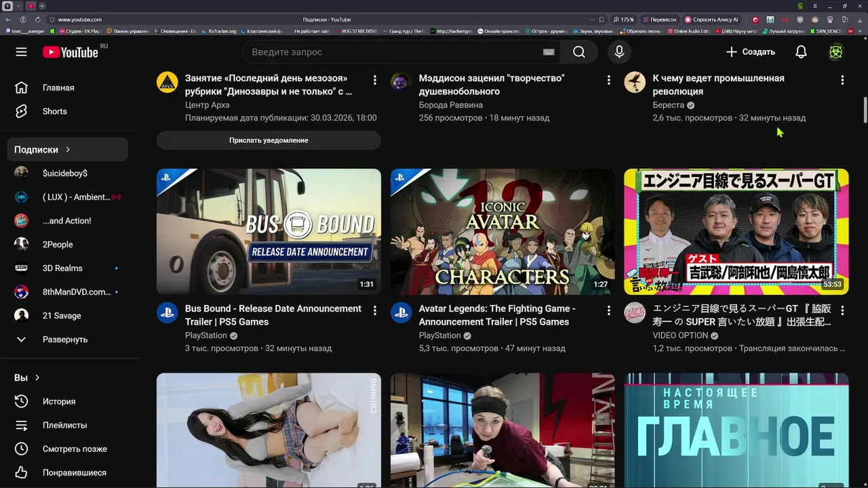Open PlayStation avatar beside Avatar Legends title

[401, 313]
